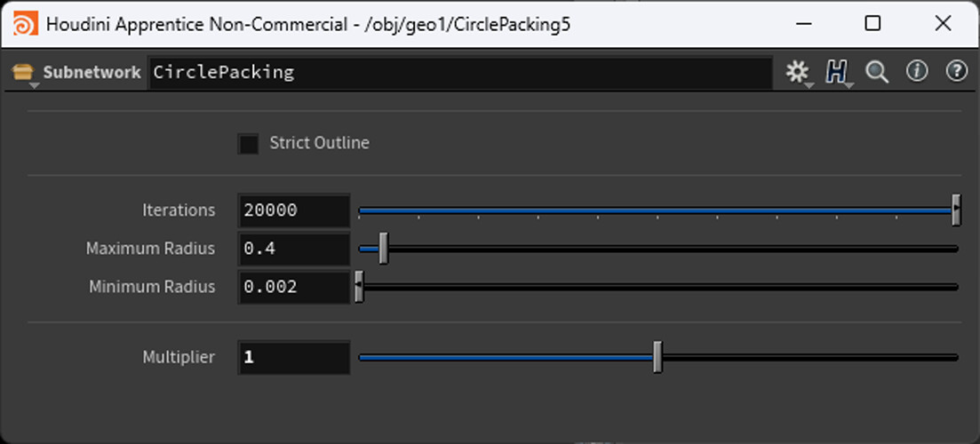
Task: Click the Strict Outline label text
Action: click(x=319, y=143)
